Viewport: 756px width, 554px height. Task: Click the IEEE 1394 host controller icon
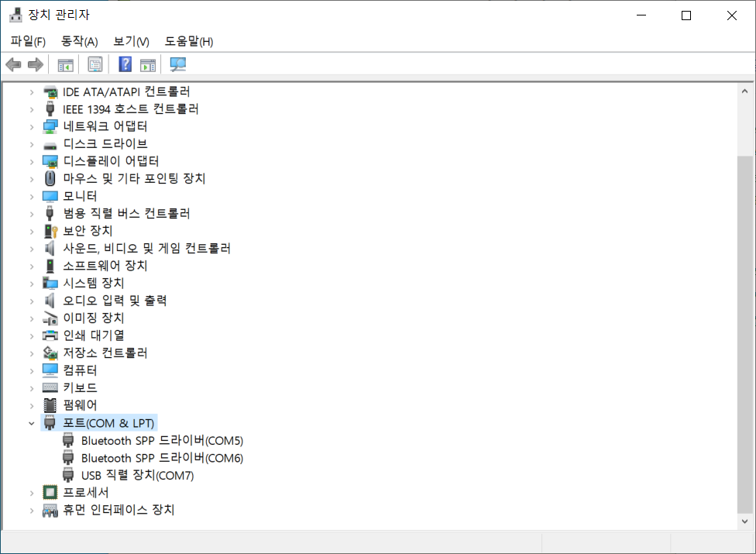pos(50,109)
